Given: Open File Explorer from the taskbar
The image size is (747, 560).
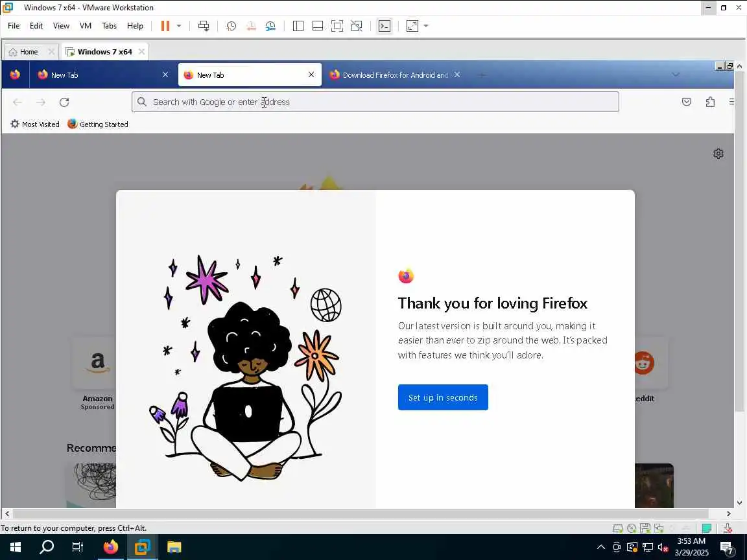Looking at the screenshot, I should [x=174, y=546].
